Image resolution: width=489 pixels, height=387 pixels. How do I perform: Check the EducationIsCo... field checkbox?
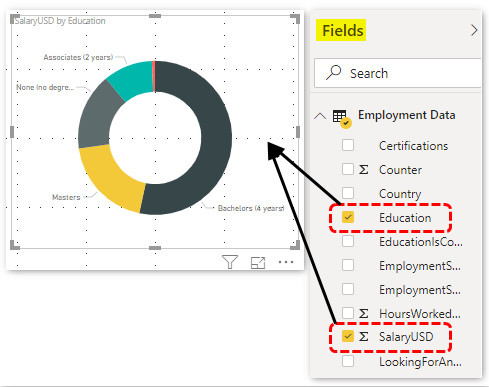(348, 241)
